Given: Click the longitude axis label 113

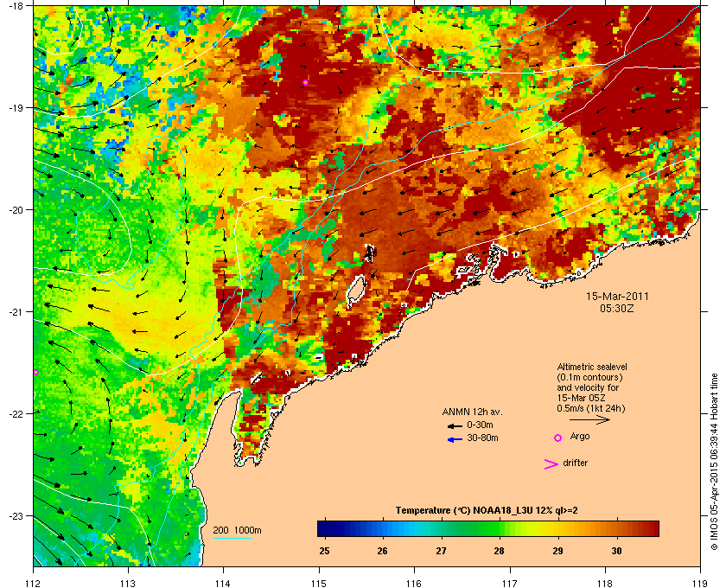Looking at the screenshot, I should pos(128,583).
